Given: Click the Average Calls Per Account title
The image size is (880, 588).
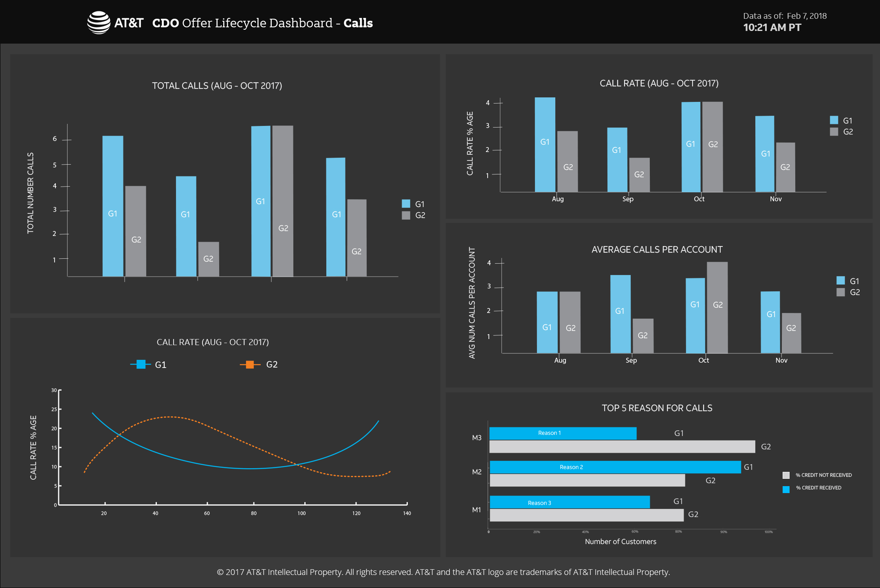Looking at the screenshot, I should tap(657, 249).
